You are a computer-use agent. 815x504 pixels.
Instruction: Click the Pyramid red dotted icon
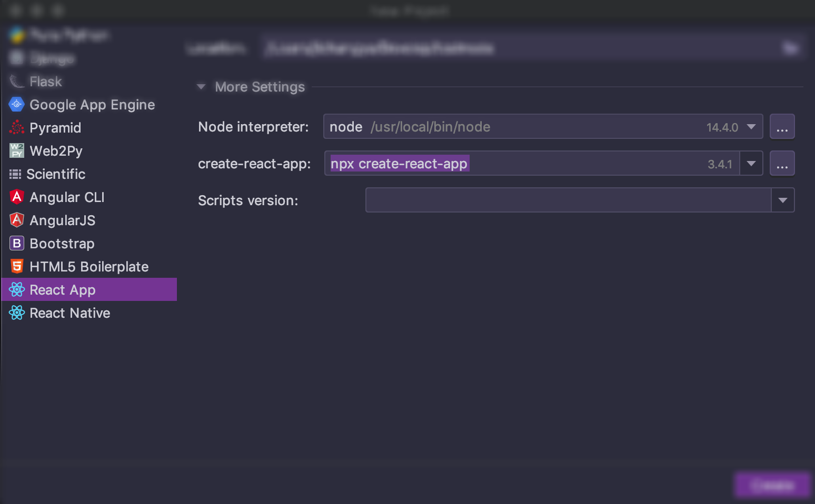(x=17, y=128)
